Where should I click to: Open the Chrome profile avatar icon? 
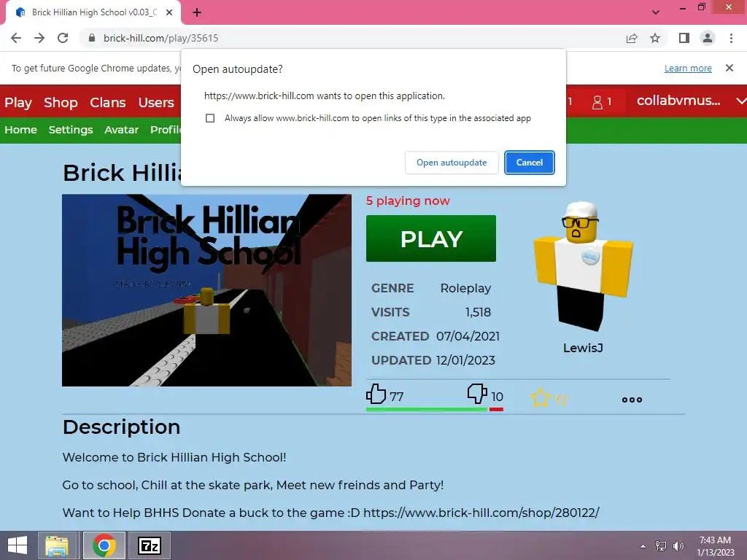click(x=708, y=38)
